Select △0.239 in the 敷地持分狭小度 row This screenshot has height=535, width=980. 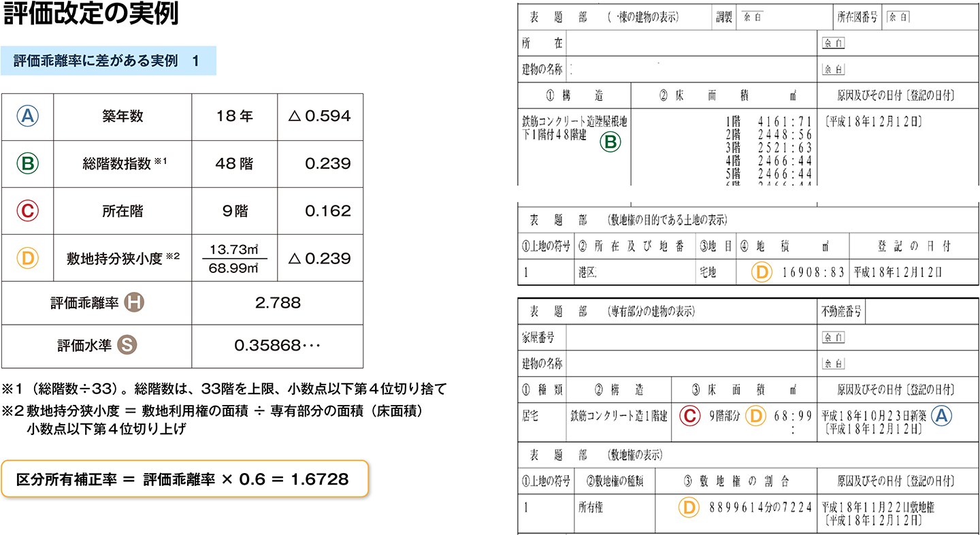pyautogui.click(x=320, y=259)
